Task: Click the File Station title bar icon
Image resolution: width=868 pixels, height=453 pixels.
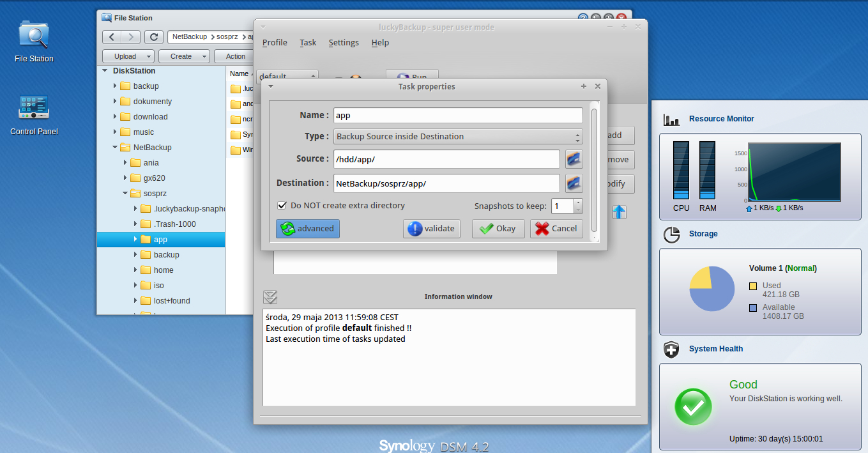Action: coord(107,18)
